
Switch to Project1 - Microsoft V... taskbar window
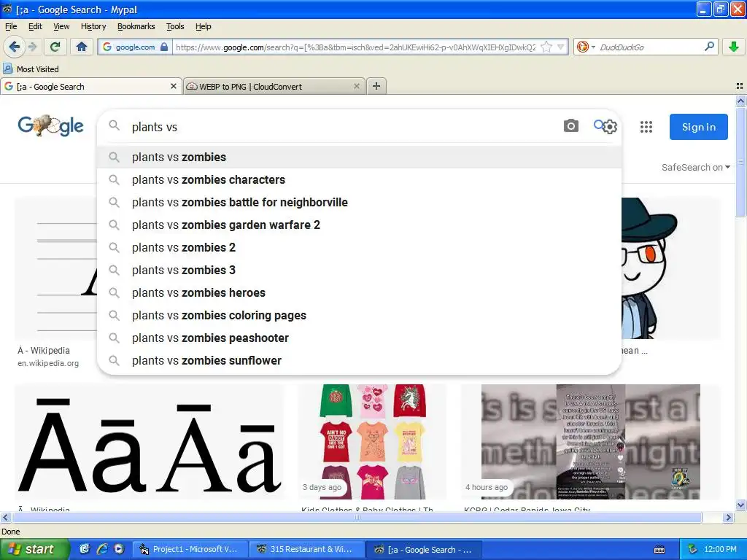point(190,549)
